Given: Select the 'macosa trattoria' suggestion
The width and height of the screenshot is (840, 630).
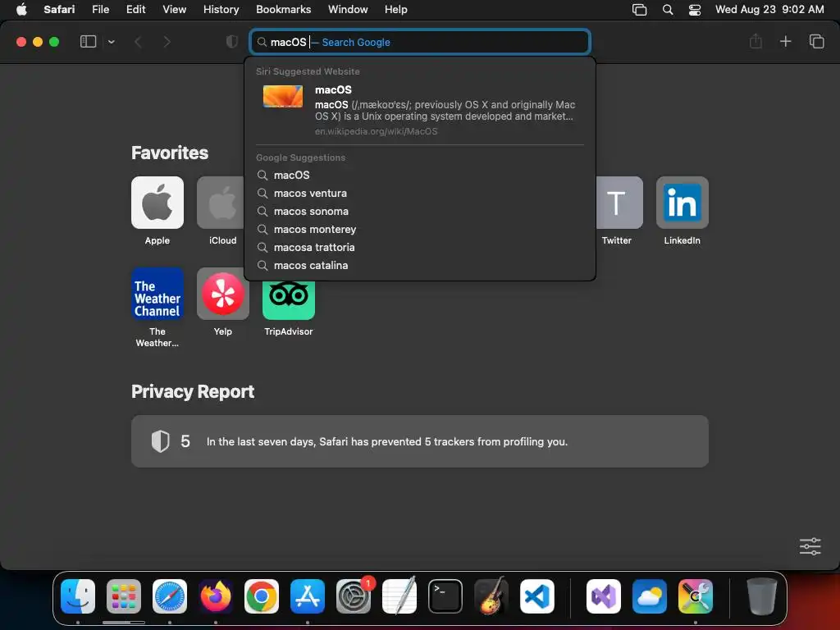Looking at the screenshot, I should coord(420,248).
